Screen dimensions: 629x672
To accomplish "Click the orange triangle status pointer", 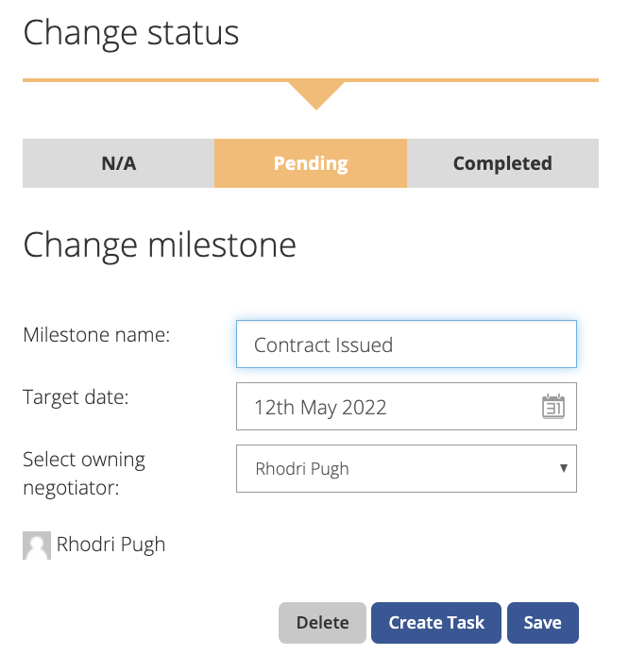I will pos(316,95).
